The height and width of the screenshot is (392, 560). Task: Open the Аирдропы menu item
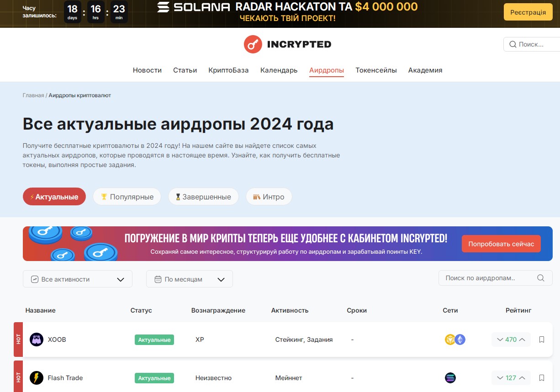(x=327, y=70)
